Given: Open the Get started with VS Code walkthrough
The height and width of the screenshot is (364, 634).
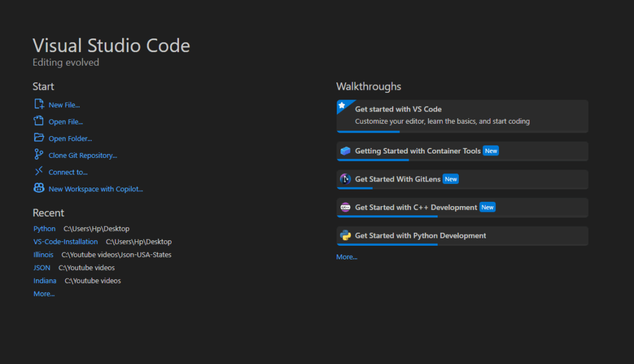Looking at the screenshot, I should [398, 110].
